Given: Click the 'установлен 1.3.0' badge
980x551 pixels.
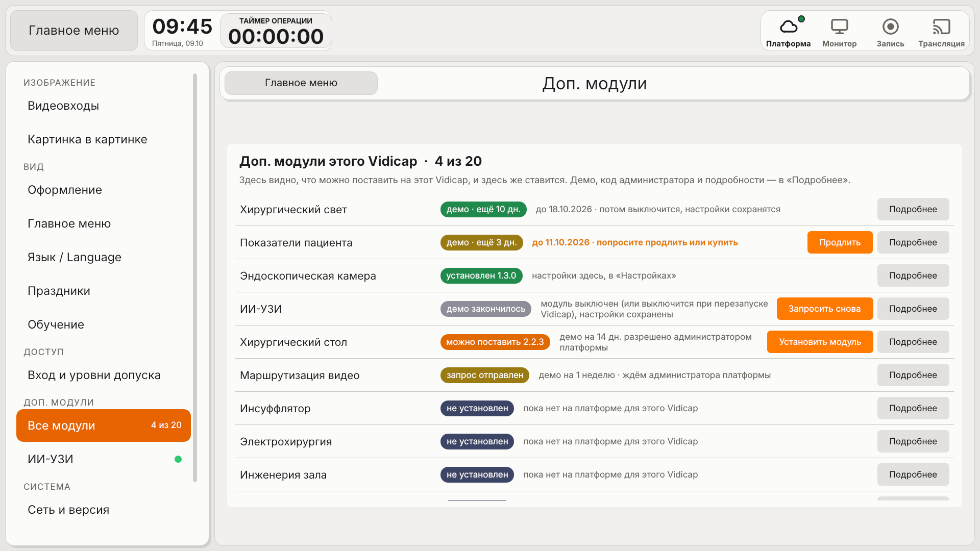Looking at the screenshot, I should tap(481, 275).
